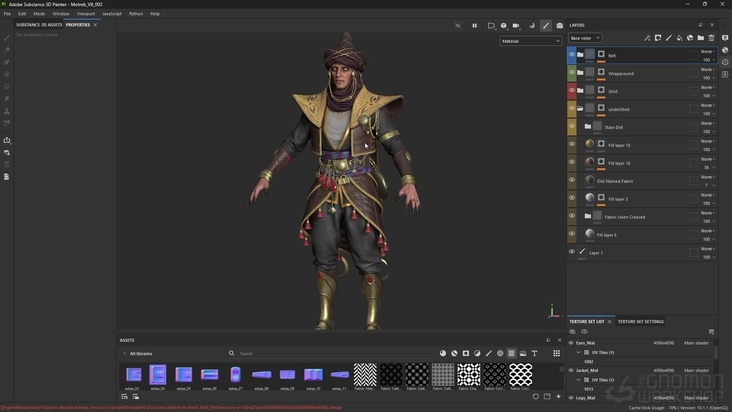
Task: Collapse UV Tiles under Eyes_Mat
Action: (578, 352)
